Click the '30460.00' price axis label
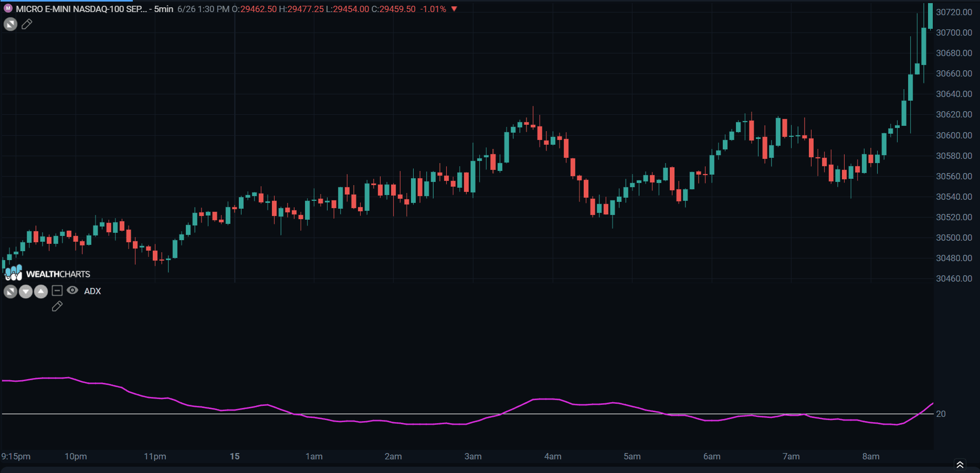Viewport: 980px width, 473px height. (954, 278)
